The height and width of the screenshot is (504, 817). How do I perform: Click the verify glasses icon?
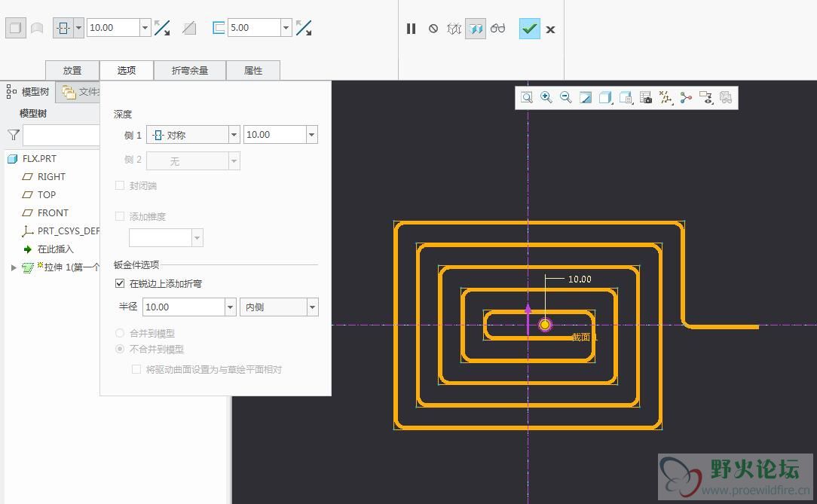497,28
